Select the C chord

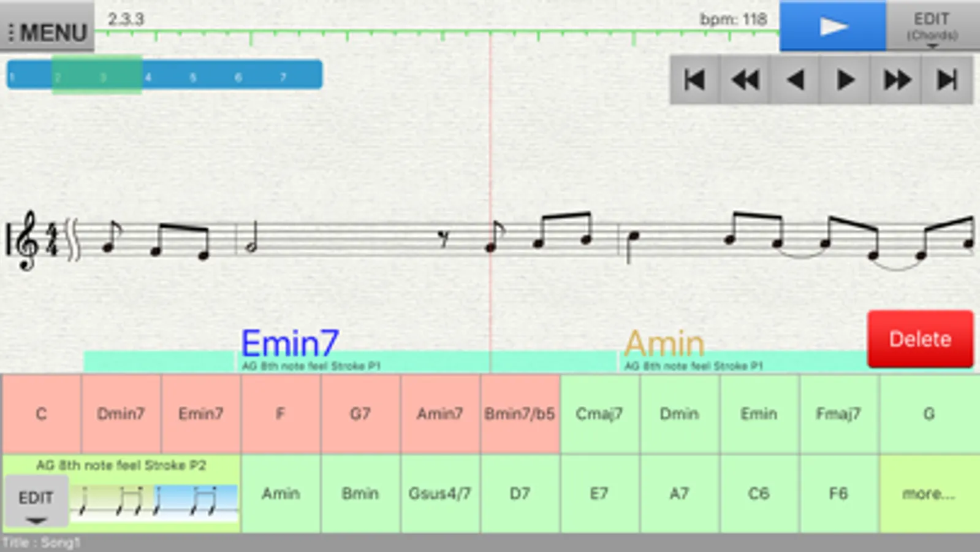point(41,414)
